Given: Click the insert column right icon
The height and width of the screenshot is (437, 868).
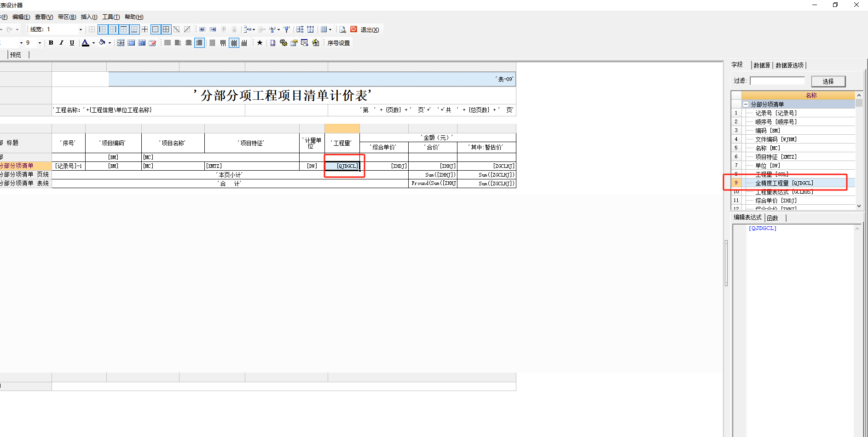Looking at the screenshot, I should [213, 29].
